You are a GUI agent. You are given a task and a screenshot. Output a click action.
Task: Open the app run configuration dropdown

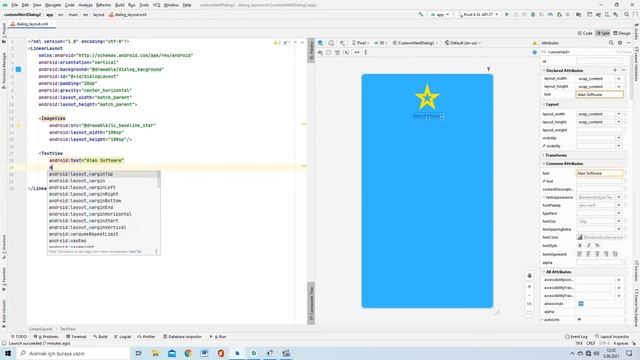pyautogui.click(x=440, y=15)
